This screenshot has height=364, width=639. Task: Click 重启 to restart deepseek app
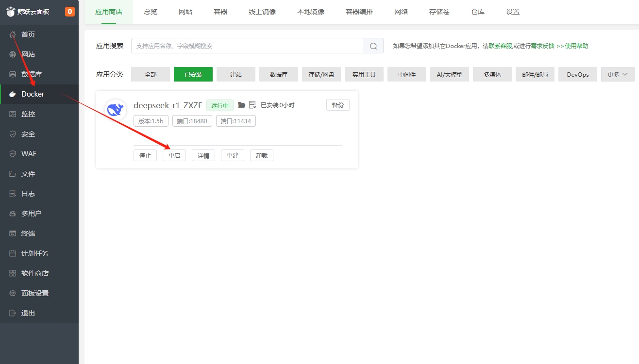click(174, 155)
